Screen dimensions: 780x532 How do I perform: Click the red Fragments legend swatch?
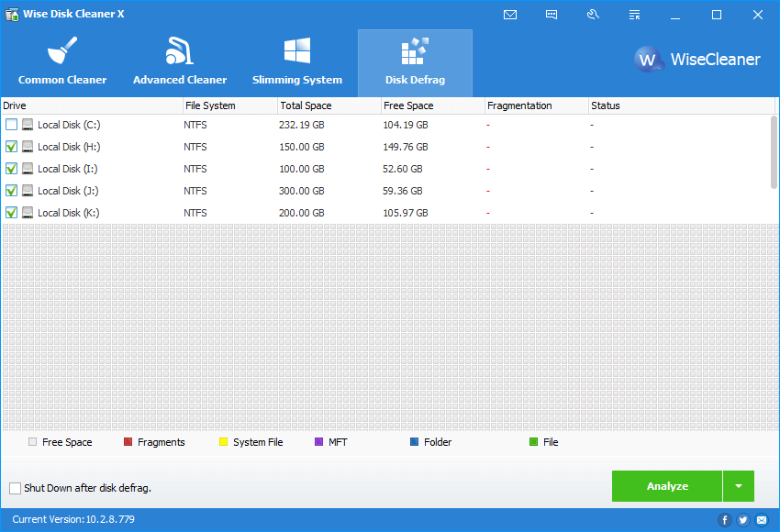tap(128, 441)
